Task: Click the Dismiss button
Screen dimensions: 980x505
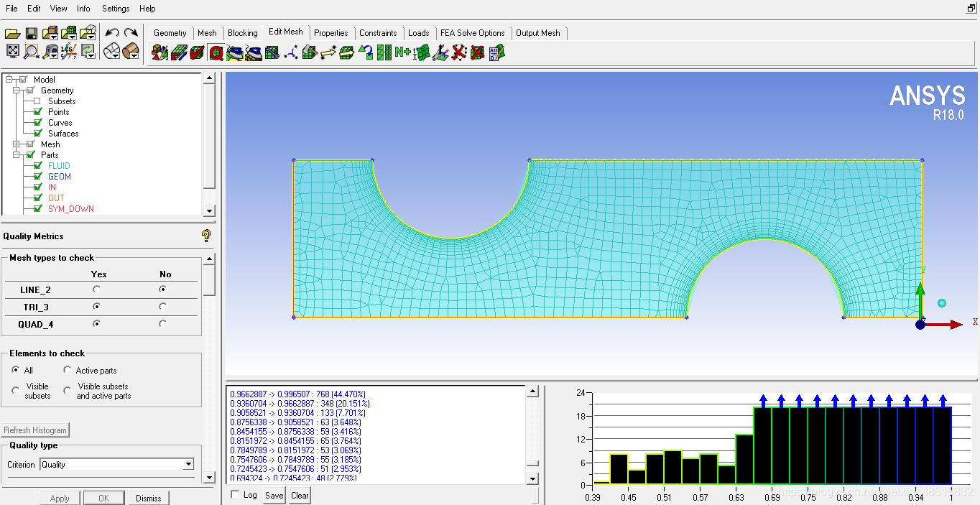Action: point(148,498)
